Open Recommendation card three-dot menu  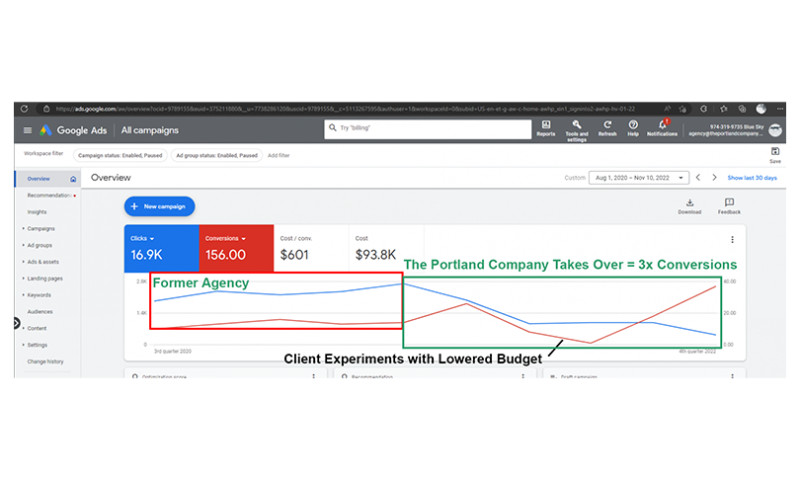point(523,376)
